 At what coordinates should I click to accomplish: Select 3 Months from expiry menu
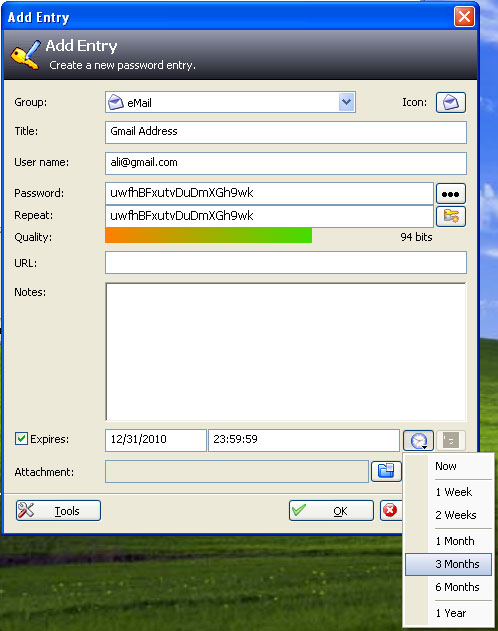pos(449,564)
